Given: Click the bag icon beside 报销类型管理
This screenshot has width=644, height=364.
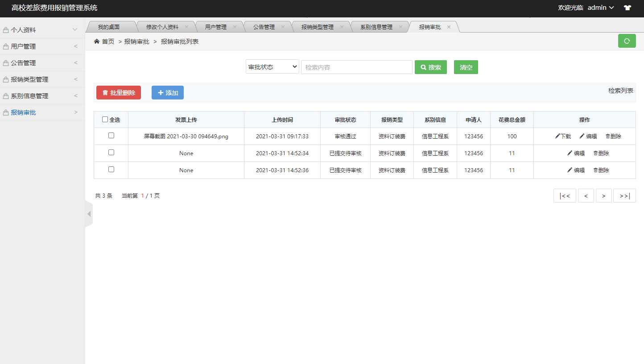Looking at the screenshot, I should point(5,79).
